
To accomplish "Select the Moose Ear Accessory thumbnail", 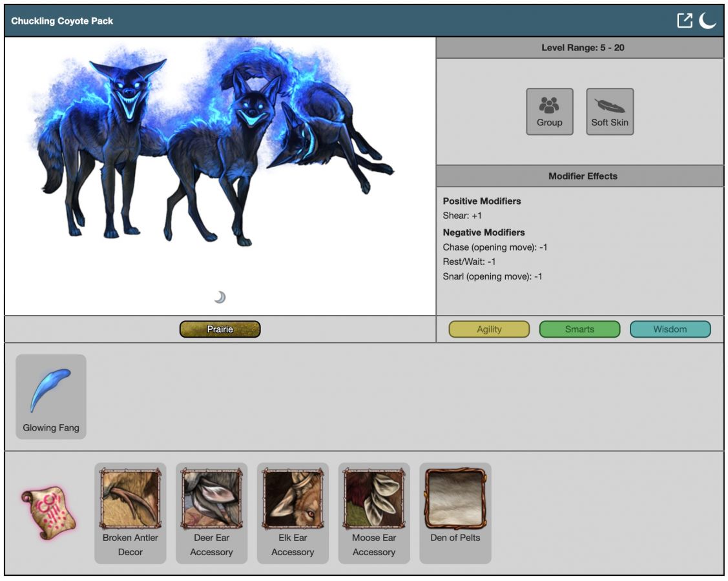I will [x=374, y=499].
